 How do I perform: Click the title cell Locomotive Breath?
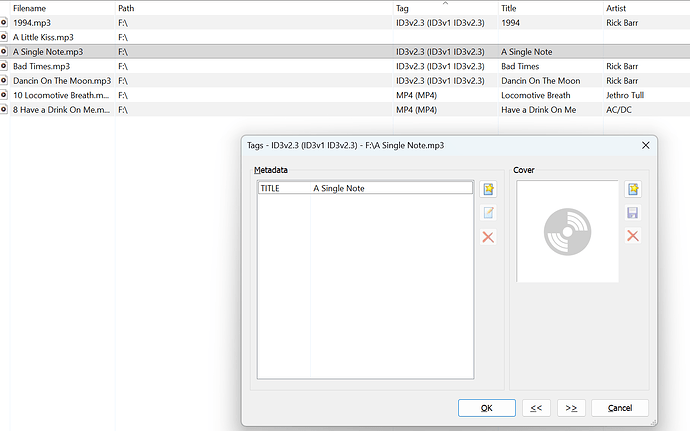[x=536, y=96]
